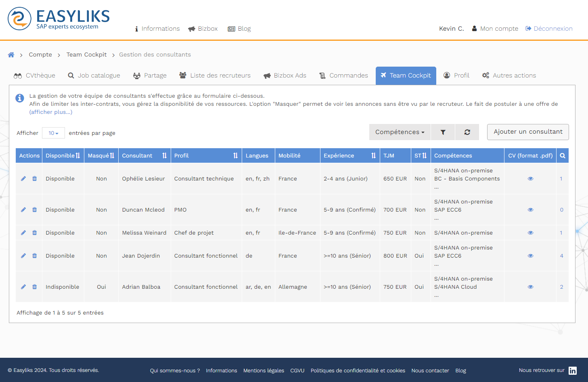Refresh the consultant table
Viewport: 588px width, 382px height.
pos(467,132)
